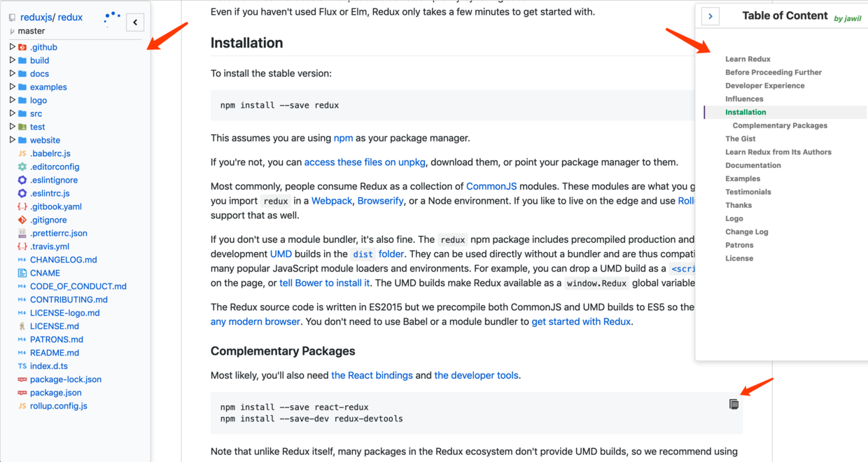
Task: Copy the react-redux install code block
Action: point(734,404)
